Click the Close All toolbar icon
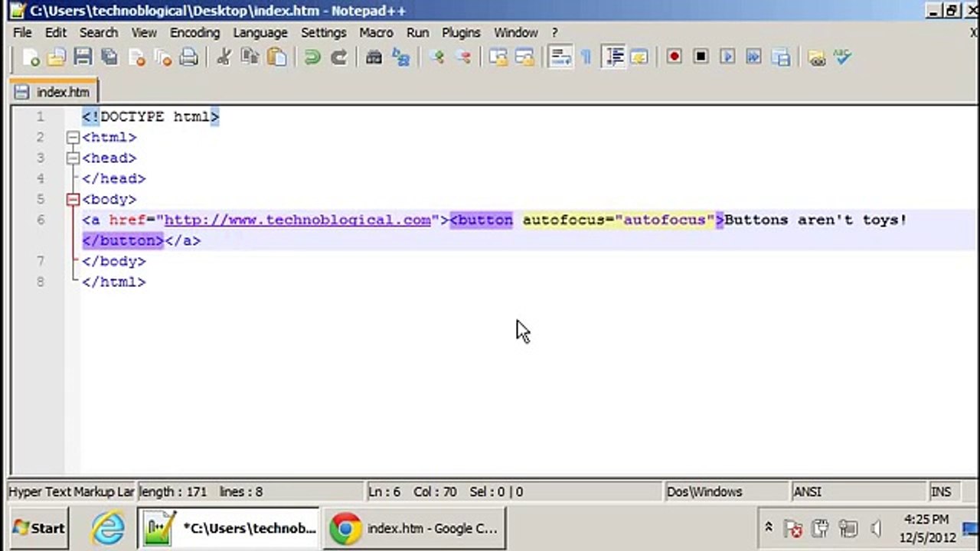The height and width of the screenshot is (551, 980). [x=162, y=57]
